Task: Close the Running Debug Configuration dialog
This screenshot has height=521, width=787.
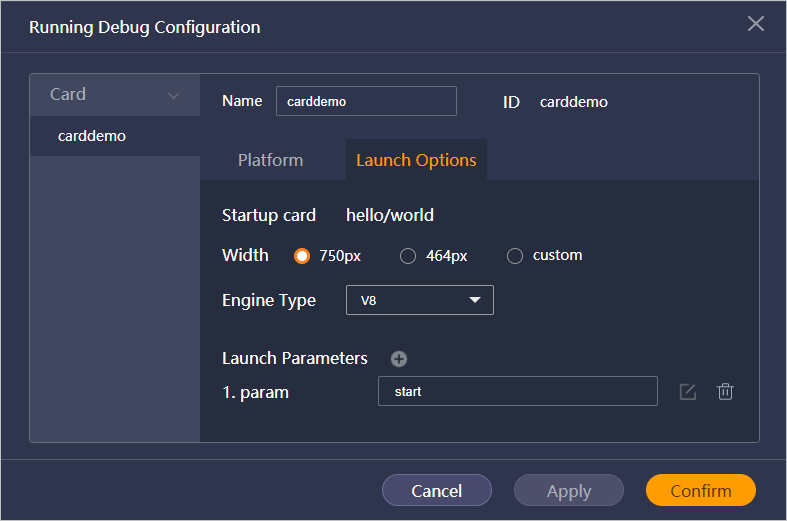Action: pos(755,24)
